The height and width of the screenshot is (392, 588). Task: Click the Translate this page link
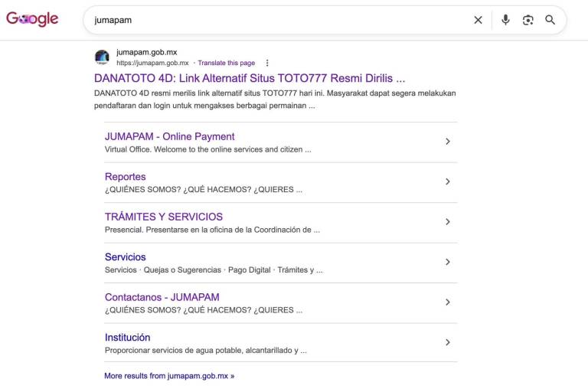(x=226, y=63)
